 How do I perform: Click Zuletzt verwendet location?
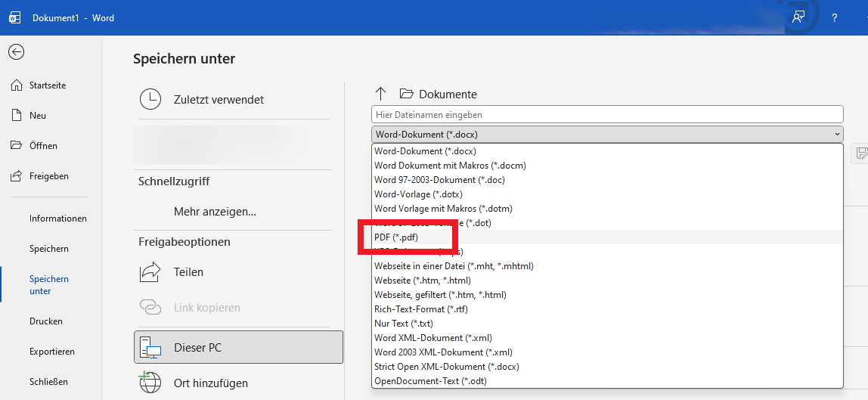219,100
